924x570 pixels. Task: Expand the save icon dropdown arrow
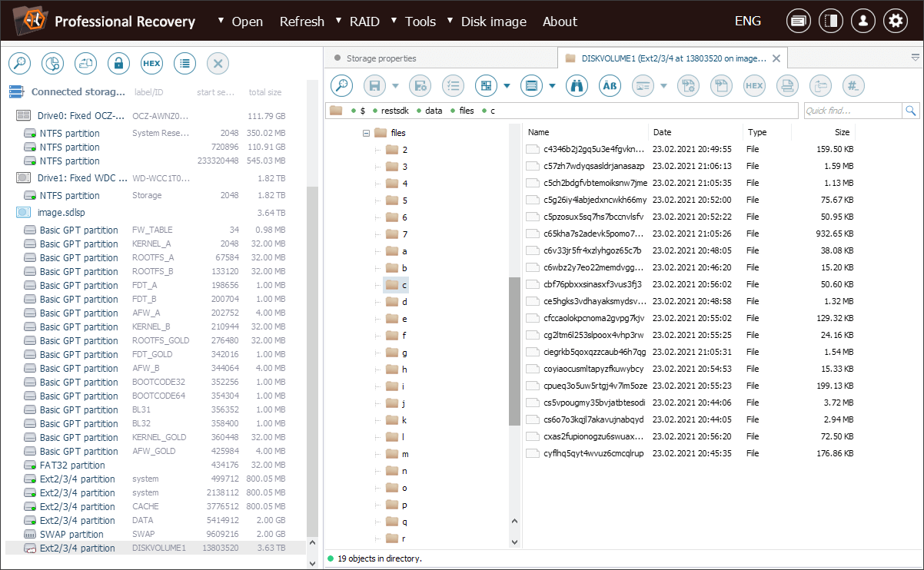coord(395,85)
